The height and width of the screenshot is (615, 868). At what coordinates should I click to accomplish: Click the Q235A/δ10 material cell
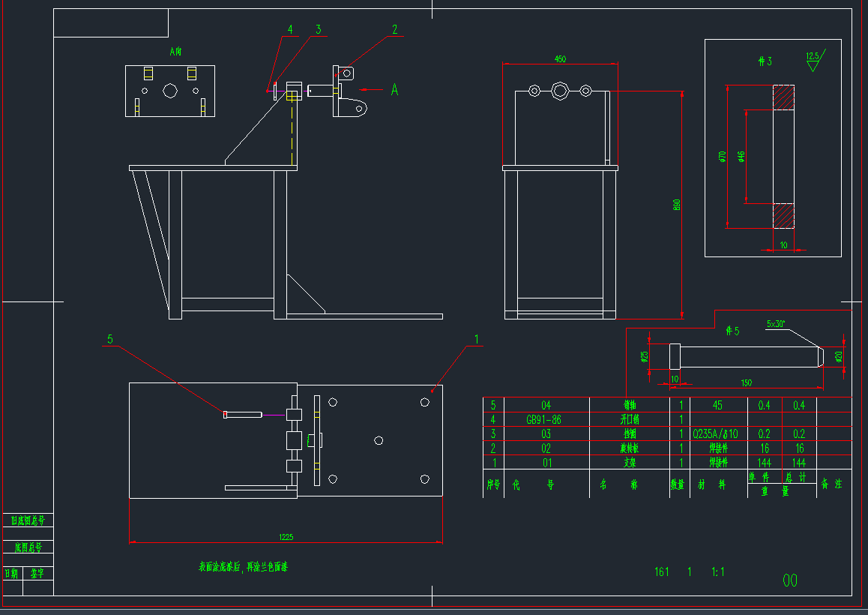tap(717, 434)
